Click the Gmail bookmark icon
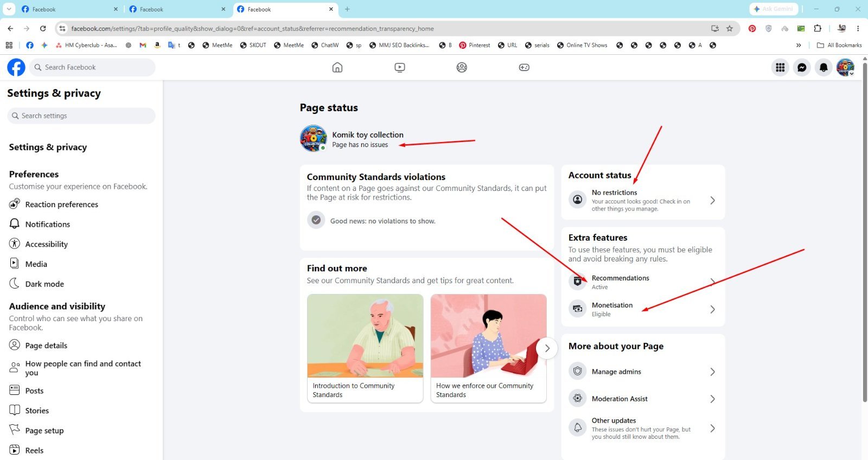 [x=143, y=45]
